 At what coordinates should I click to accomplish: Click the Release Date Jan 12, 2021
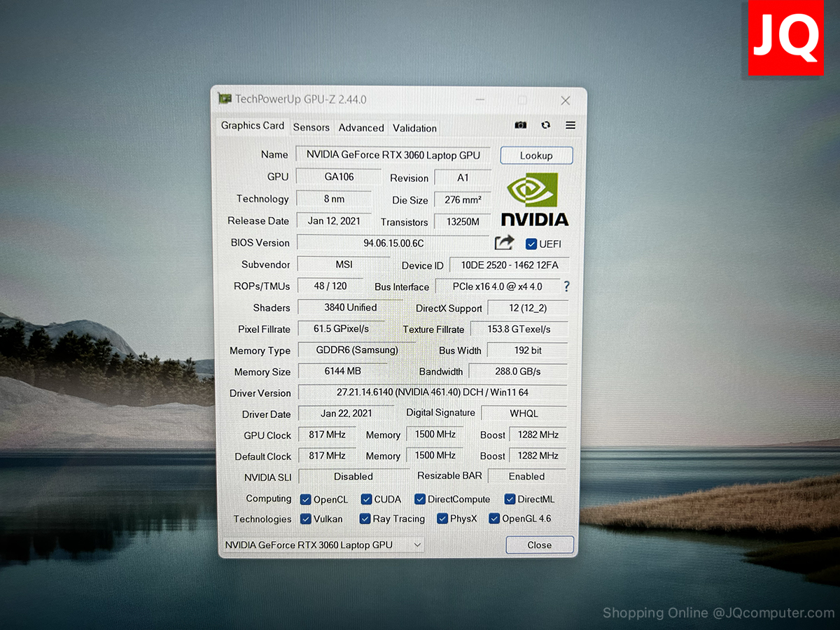pyautogui.click(x=334, y=220)
